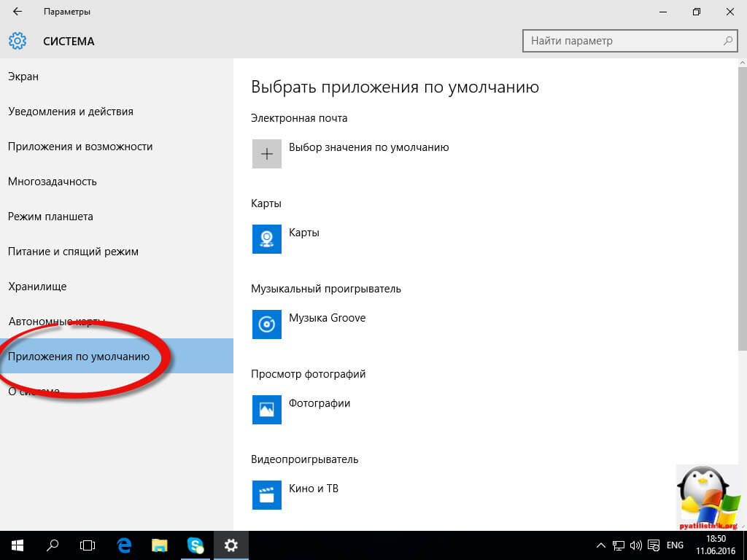
Task: Go to Питание и спящий режим
Action: [73, 252]
